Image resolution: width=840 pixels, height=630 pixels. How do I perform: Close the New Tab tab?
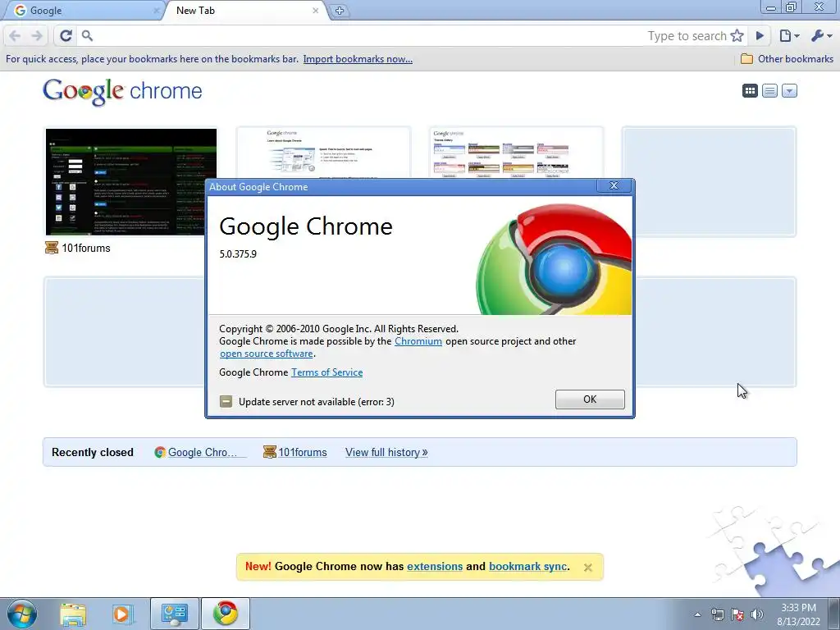316,11
